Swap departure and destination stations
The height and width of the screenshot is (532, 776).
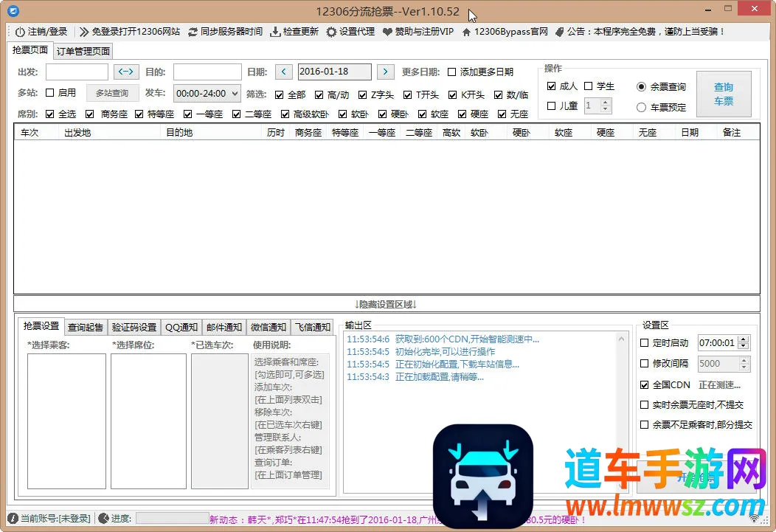pos(126,72)
